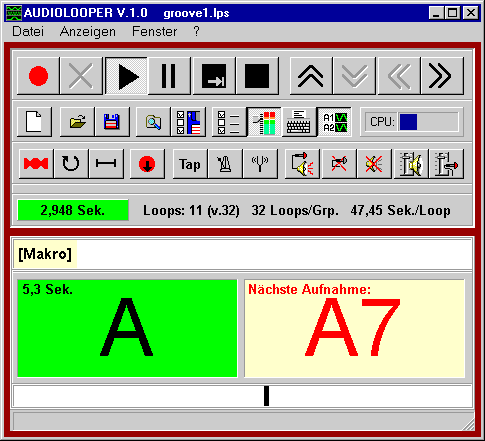Save the project via the floppy disk icon
Image resolution: width=485 pixels, height=441 pixels.
coord(112,122)
